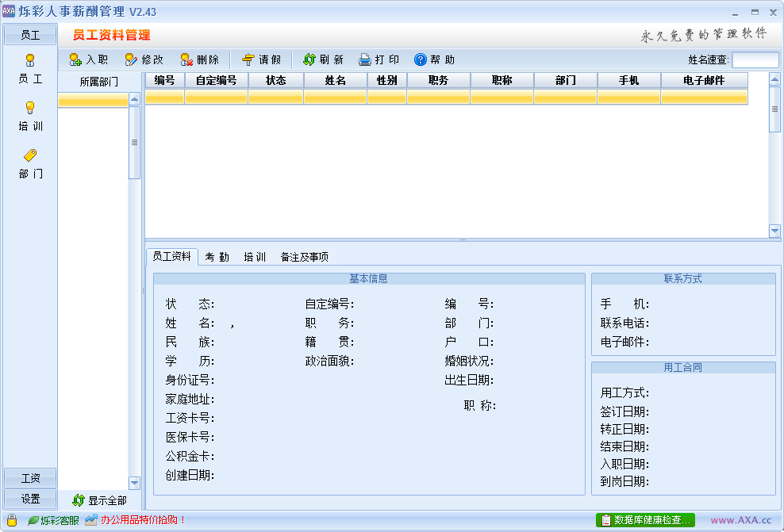The height and width of the screenshot is (532, 784).
Task: Sort by the 编号 column header
Action: pos(164,80)
